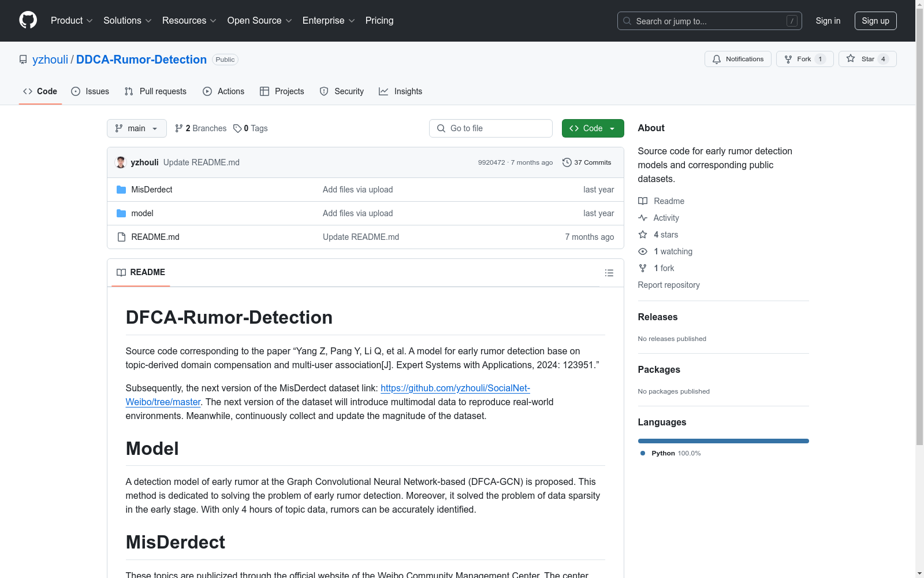924x578 pixels.
Task: Click the repository icon beside yzhouli
Action: coord(23,60)
